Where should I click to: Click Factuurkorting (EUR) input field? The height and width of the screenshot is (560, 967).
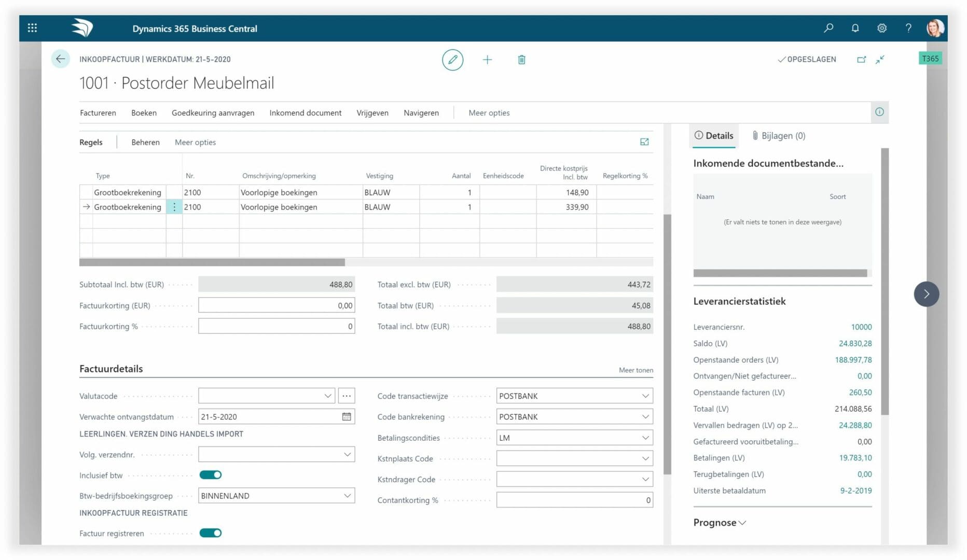pyautogui.click(x=277, y=305)
